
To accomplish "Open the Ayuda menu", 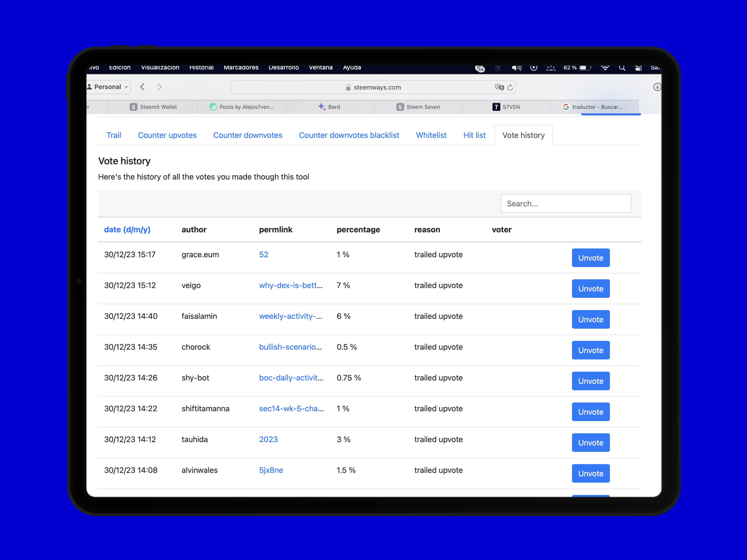I will click(x=352, y=68).
